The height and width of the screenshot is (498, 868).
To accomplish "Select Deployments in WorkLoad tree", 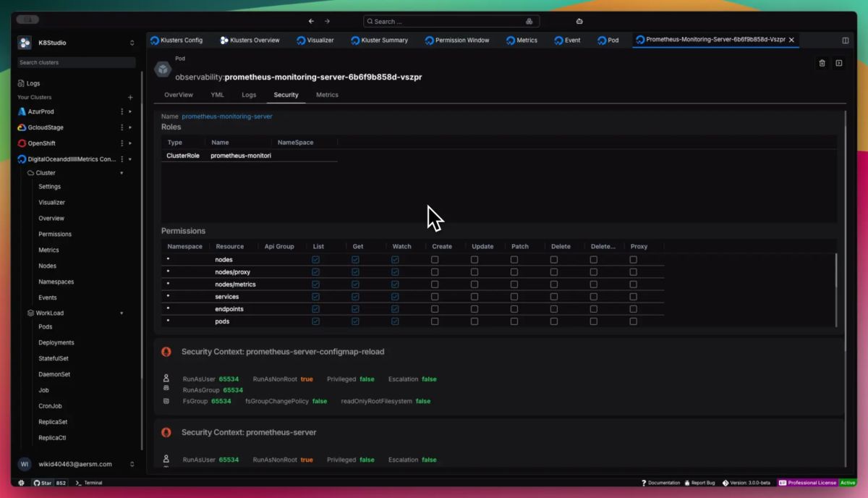I will (x=56, y=342).
